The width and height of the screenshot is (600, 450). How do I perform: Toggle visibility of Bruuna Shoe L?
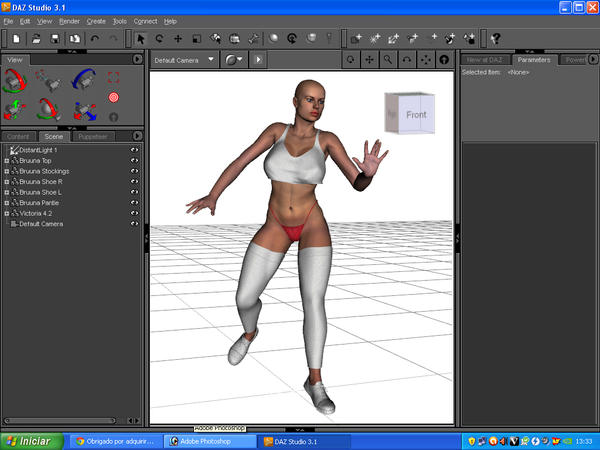(x=134, y=192)
